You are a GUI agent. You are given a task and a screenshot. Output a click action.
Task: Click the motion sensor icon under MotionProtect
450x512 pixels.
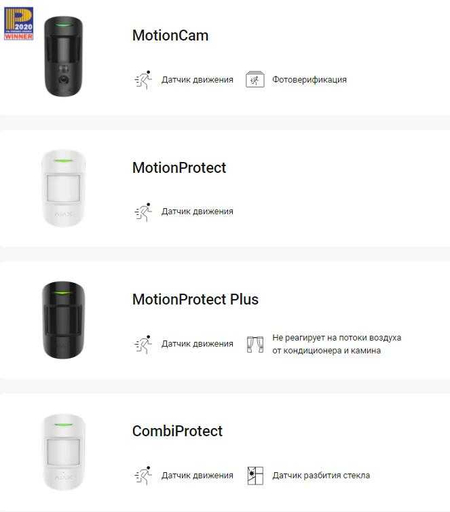(143, 212)
